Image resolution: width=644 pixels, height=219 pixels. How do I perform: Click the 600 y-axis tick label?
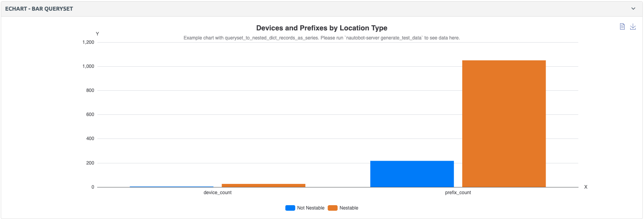90,114
